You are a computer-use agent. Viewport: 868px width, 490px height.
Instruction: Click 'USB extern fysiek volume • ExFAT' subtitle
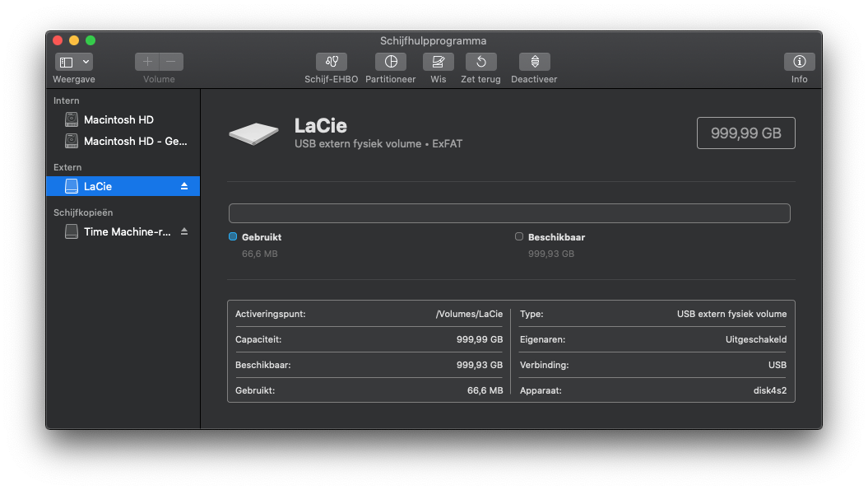378,144
